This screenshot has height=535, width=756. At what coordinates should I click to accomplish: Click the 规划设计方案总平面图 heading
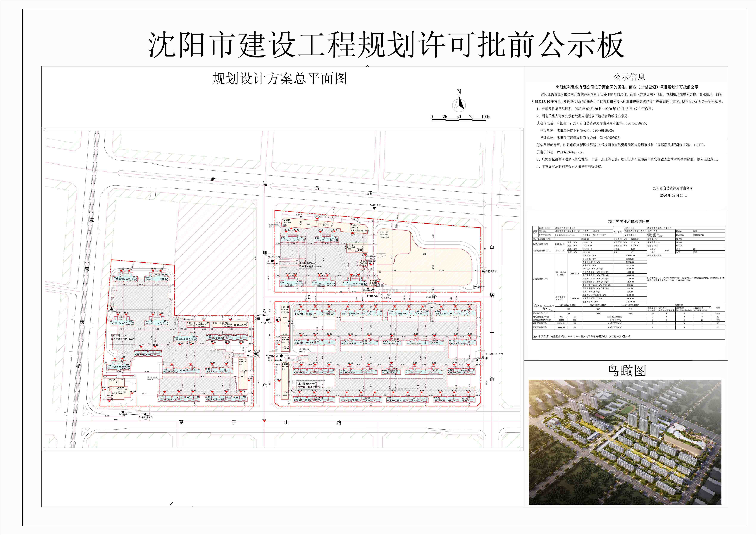click(x=279, y=78)
